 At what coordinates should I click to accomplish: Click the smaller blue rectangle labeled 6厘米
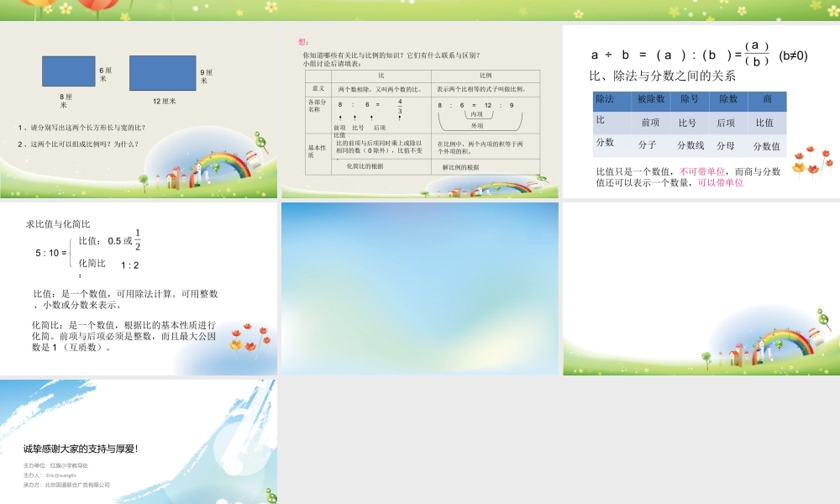69,71
